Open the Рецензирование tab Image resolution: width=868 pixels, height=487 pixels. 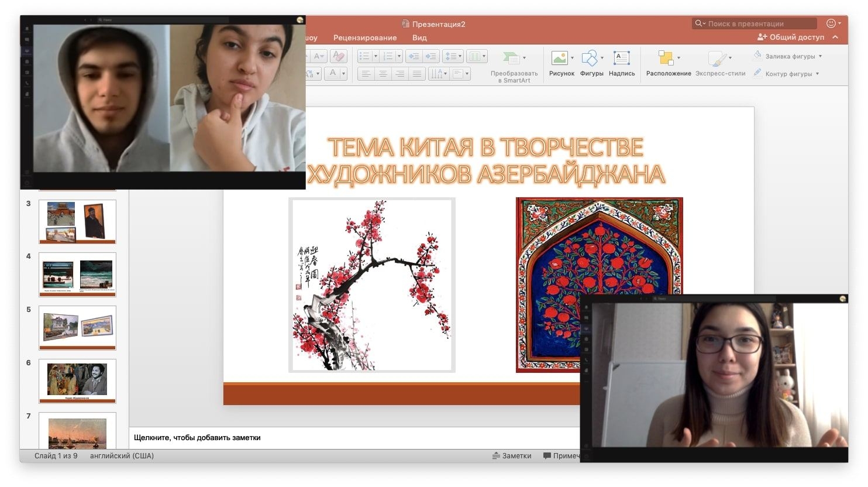tap(365, 37)
